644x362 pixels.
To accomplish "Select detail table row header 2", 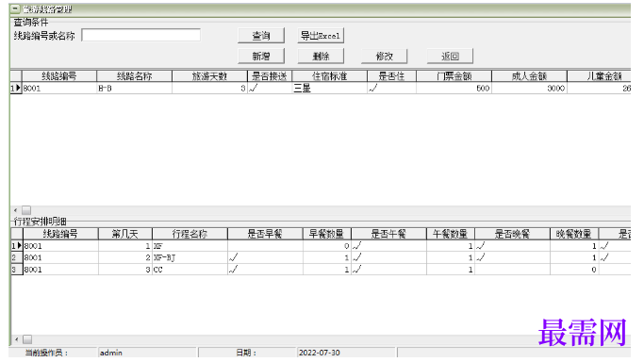I will pyautogui.click(x=16, y=257).
